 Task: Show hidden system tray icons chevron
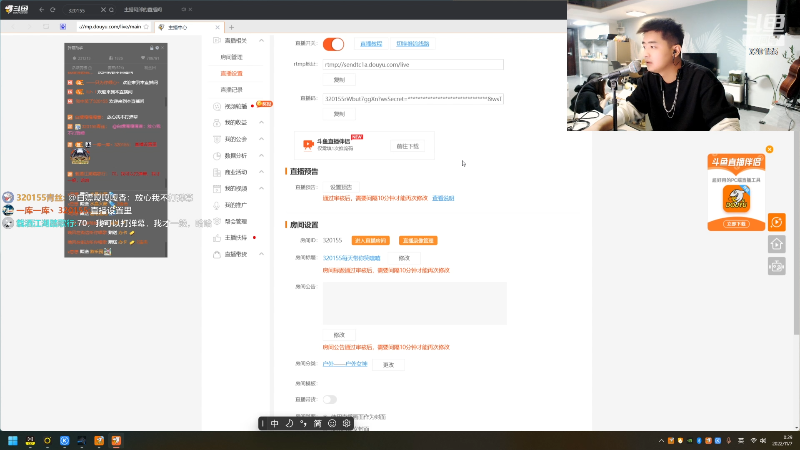pyautogui.click(x=661, y=441)
